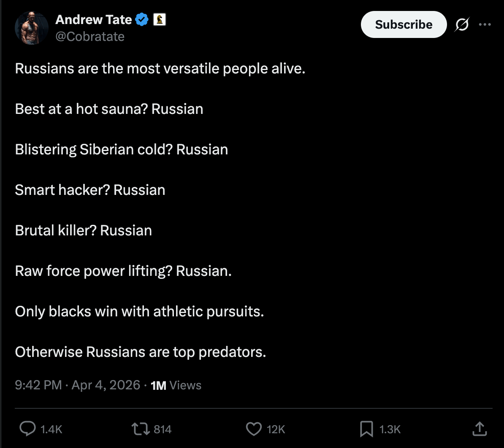Toggle the like heart icon
This screenshot has width=504, height=448.
coord(254,429)
